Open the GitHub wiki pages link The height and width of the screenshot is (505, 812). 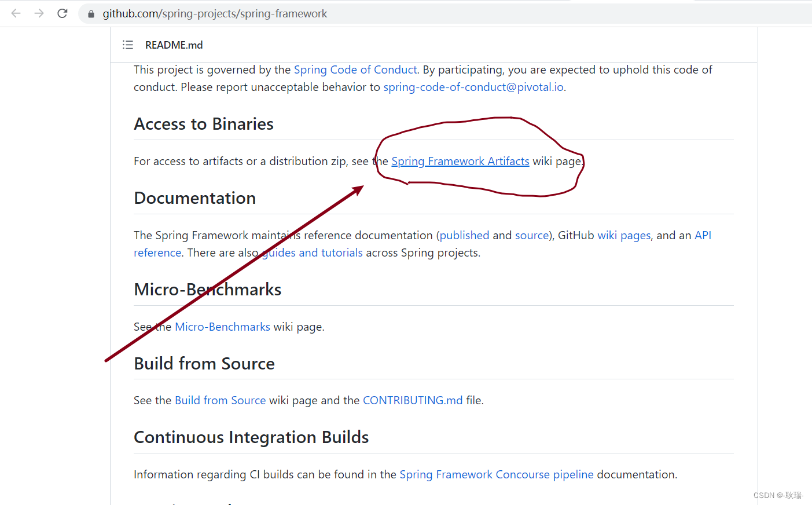(x=624, y=235)
